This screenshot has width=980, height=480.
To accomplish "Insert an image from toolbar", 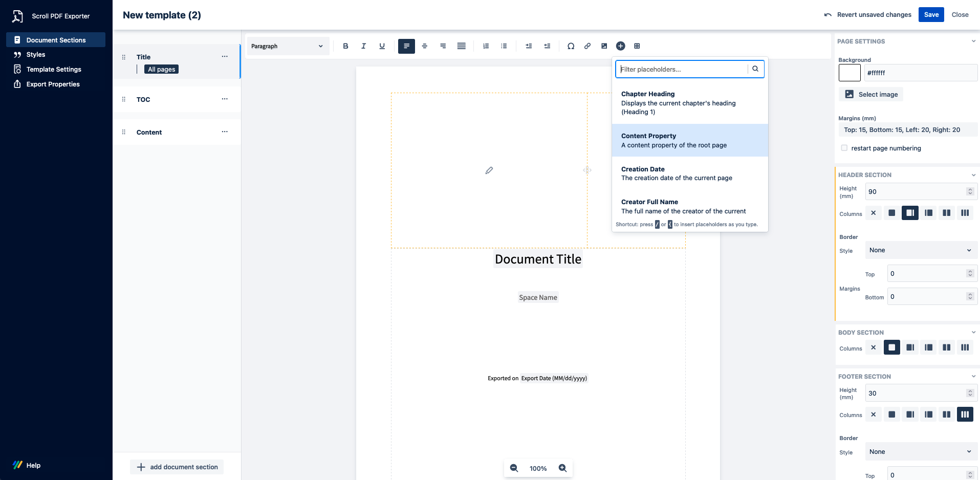I will pyautogui.click(x=604, y=46).
